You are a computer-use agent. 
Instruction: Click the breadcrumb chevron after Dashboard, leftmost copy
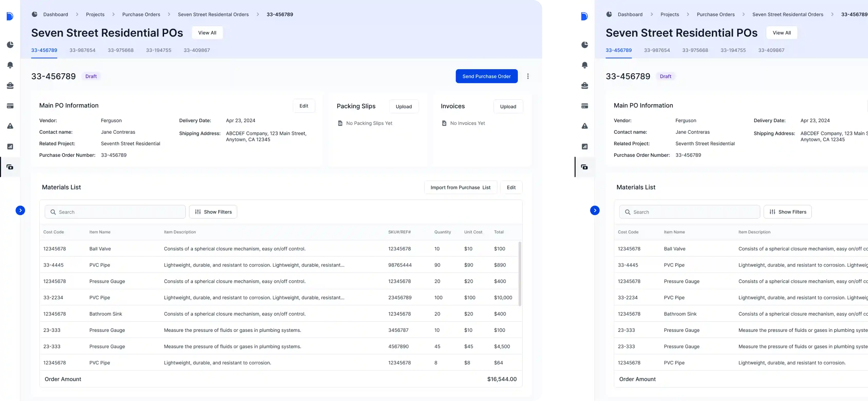pos(77,14)
